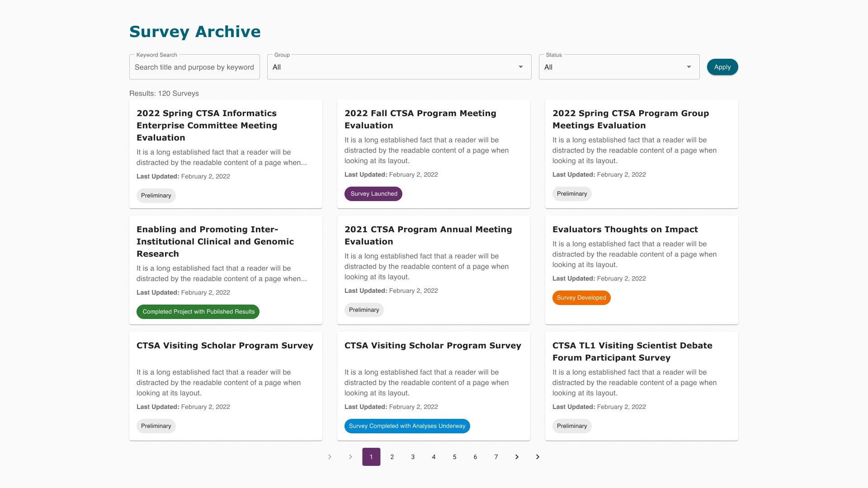Open the Group dropdown arrow
This screenshot has height=488, width=868.
tap(520, 67)
